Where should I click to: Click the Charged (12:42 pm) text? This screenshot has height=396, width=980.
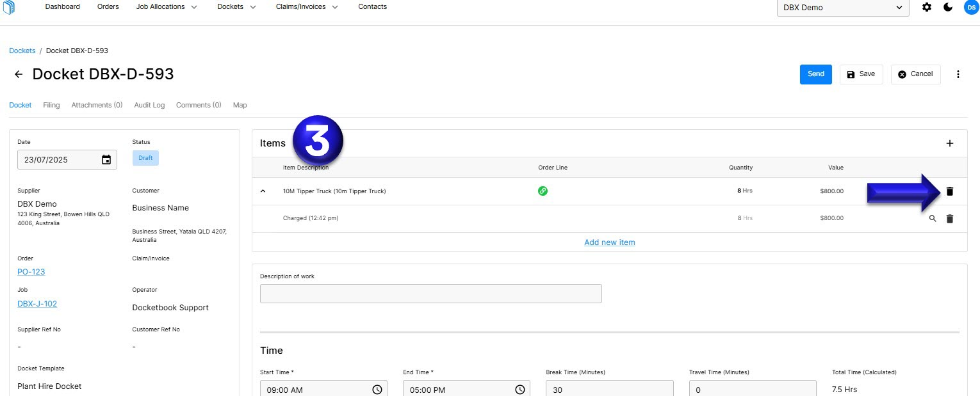[x=311, y=218]
